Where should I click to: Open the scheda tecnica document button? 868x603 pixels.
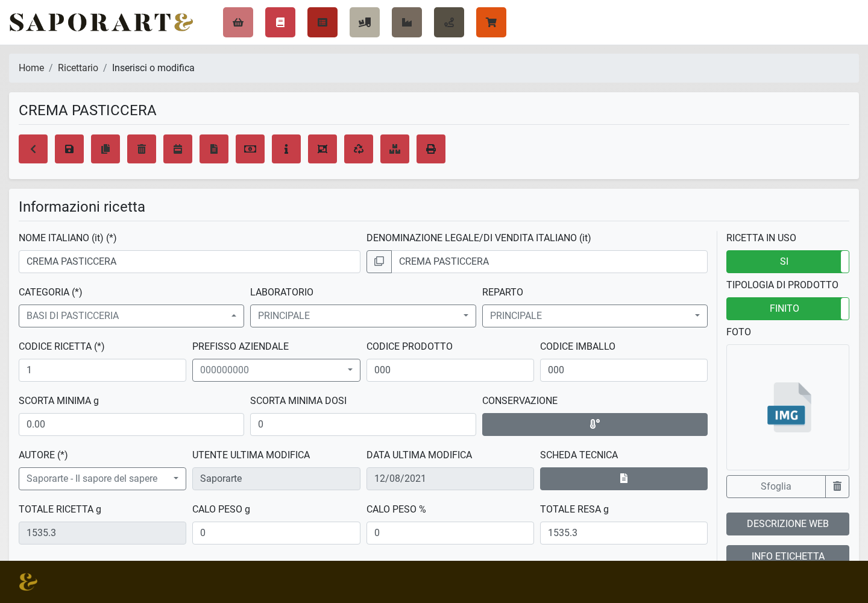tap(624, 479)
